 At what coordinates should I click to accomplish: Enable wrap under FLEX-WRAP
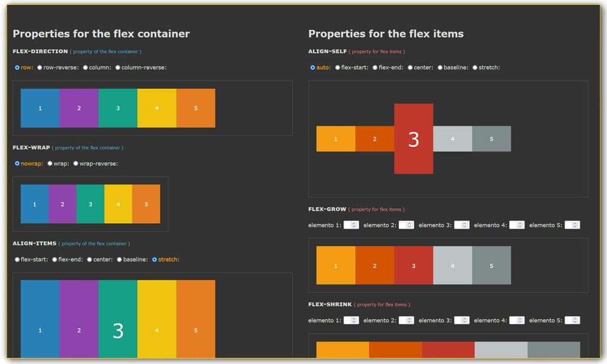pos(49,163)
